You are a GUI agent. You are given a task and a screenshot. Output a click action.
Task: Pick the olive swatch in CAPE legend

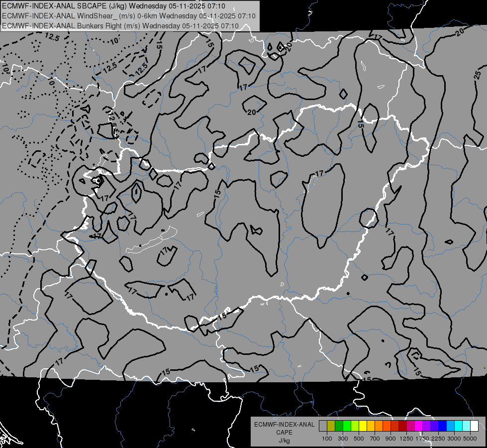click(331, 426)
